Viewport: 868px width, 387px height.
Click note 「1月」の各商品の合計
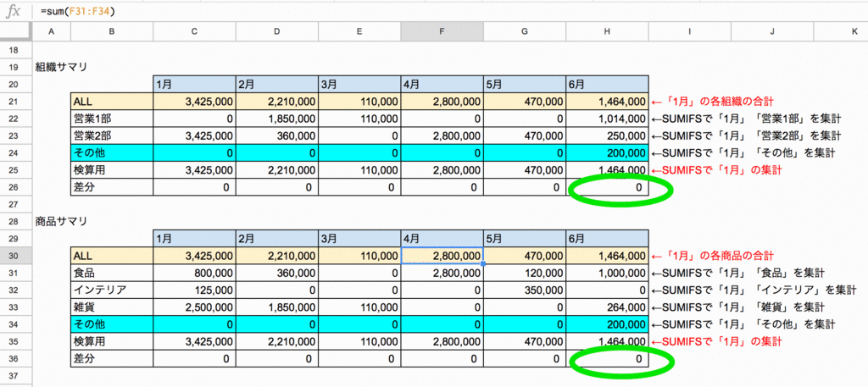pos(714,256)
